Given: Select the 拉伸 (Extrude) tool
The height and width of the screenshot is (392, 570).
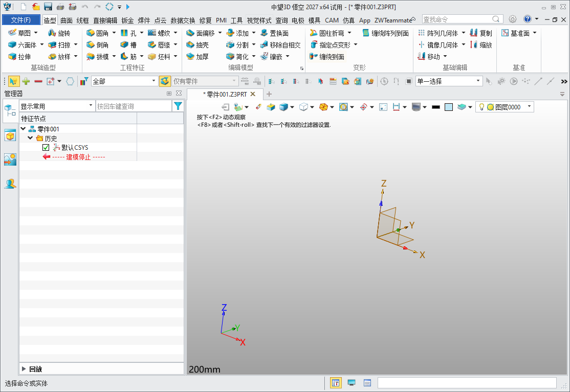Looking at the screenshot, I should tap(19, 57).
